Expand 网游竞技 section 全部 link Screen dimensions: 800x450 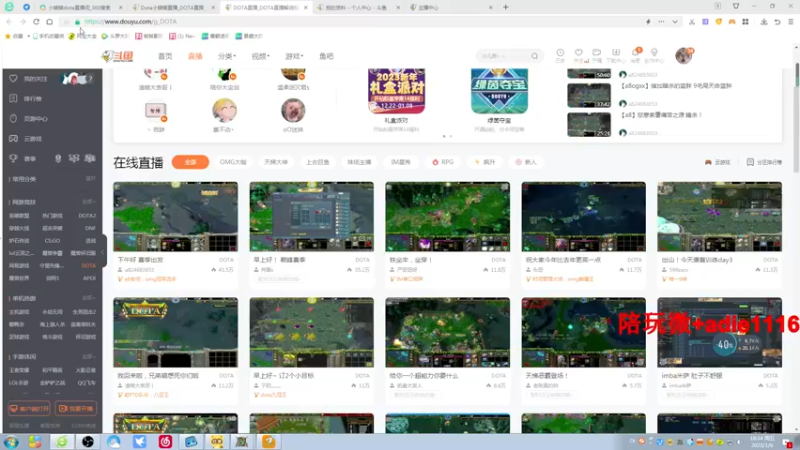coord(89,202)
